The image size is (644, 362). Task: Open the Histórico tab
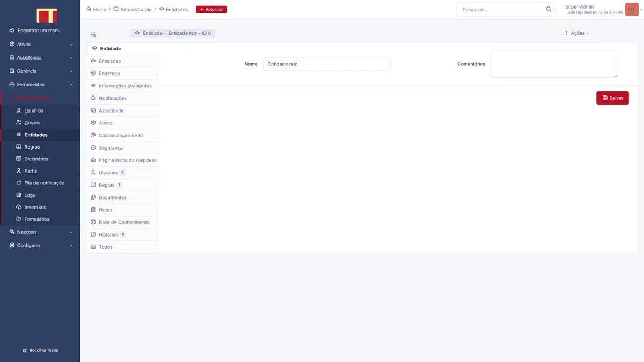point(108,234)
